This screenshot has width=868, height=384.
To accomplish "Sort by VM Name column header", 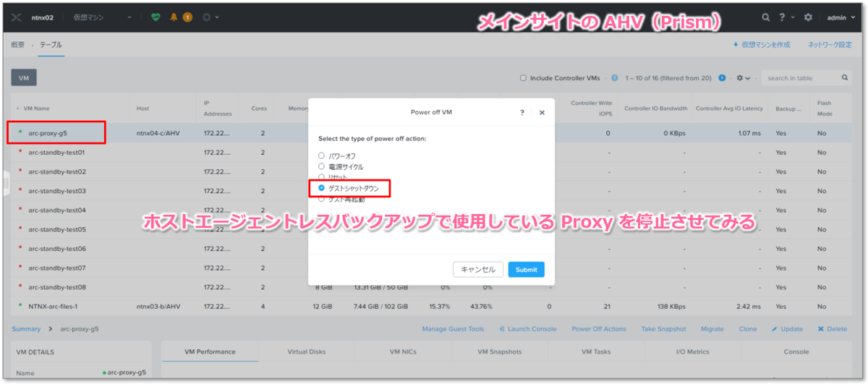I will tap(36, 108).
